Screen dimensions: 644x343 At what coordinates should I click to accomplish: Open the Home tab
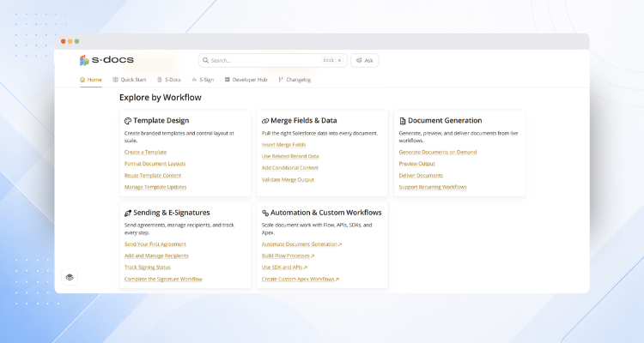[x=91, y=80]
